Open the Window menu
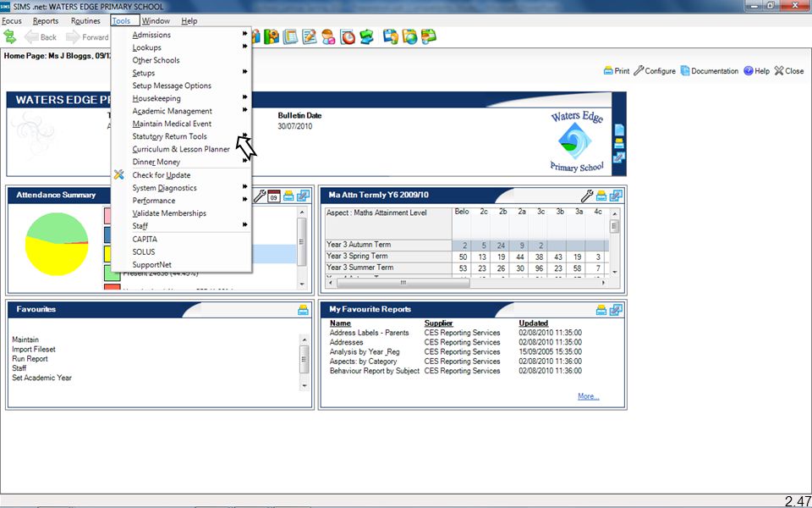This screenshot has width=812, height=508. (156, 20)
